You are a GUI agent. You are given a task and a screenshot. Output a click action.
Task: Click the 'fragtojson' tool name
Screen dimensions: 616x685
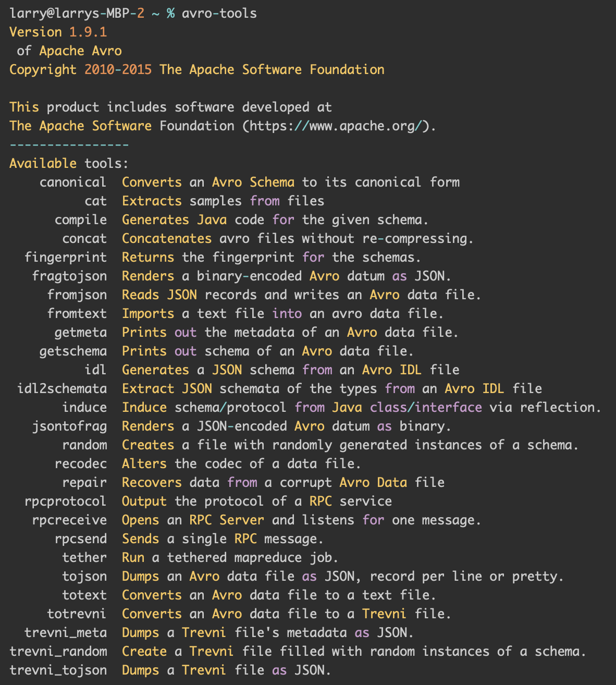pos(69,276)
